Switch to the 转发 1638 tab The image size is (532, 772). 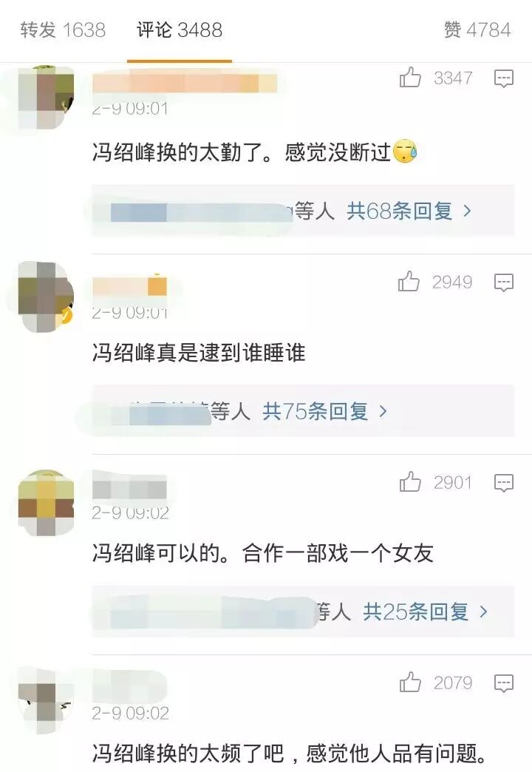point(63,30)
